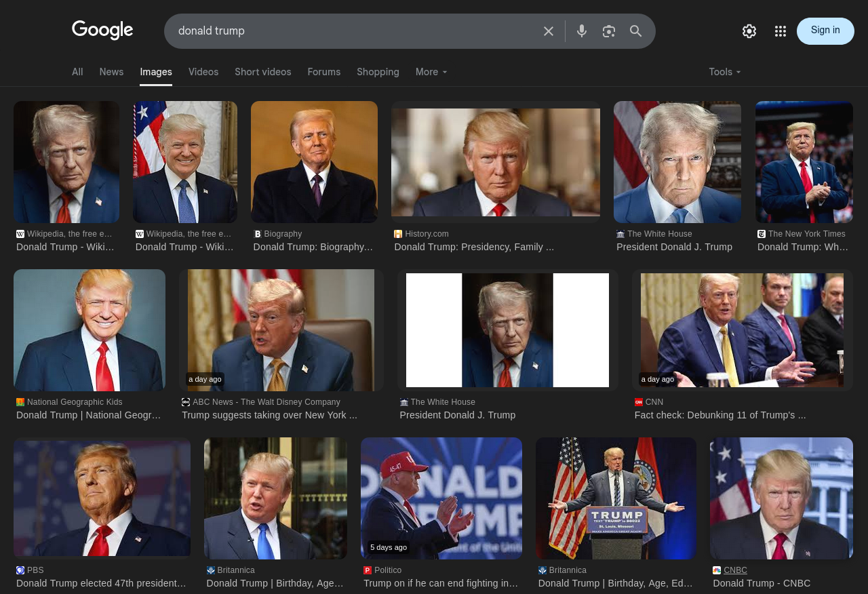Open the Shopping tab
Viewport: 868px width, 594px height.
[x=378, y=72]
